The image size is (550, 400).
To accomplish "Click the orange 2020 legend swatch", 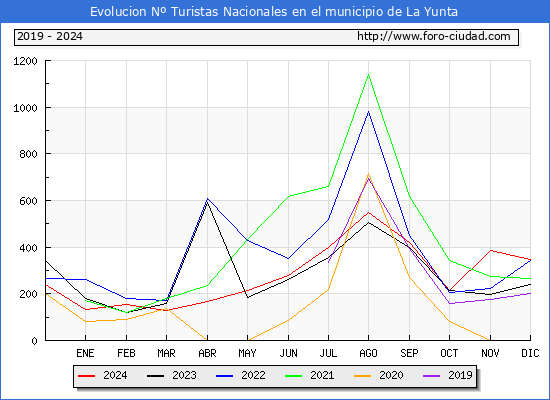I will (363, 376).
